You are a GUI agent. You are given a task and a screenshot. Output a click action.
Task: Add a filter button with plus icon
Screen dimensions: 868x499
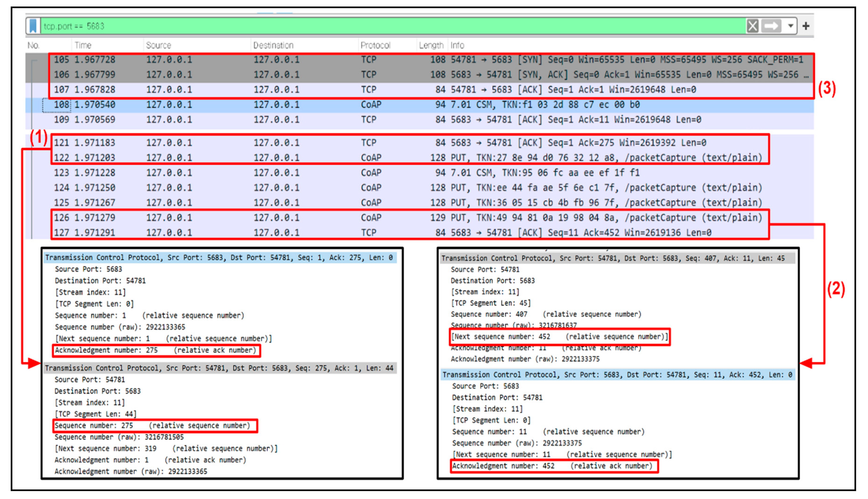[x=806, y=26]
